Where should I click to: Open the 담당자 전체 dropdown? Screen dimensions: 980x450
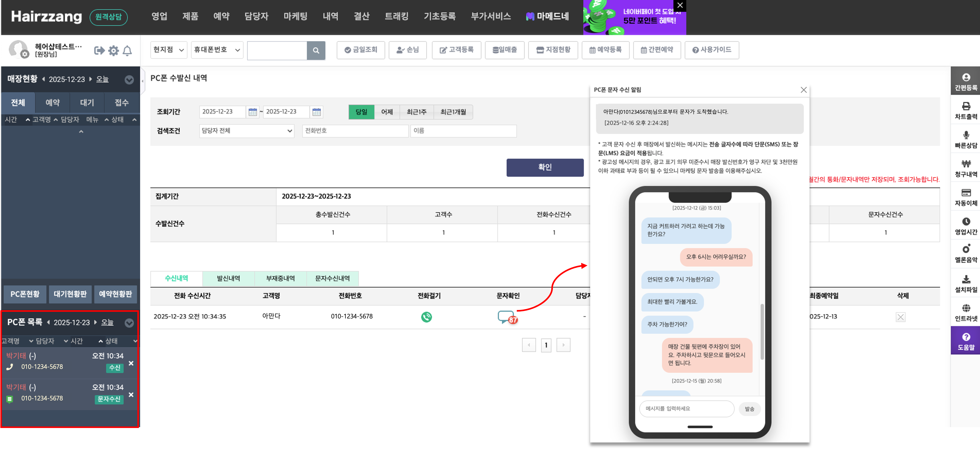(x=246, y=131)
